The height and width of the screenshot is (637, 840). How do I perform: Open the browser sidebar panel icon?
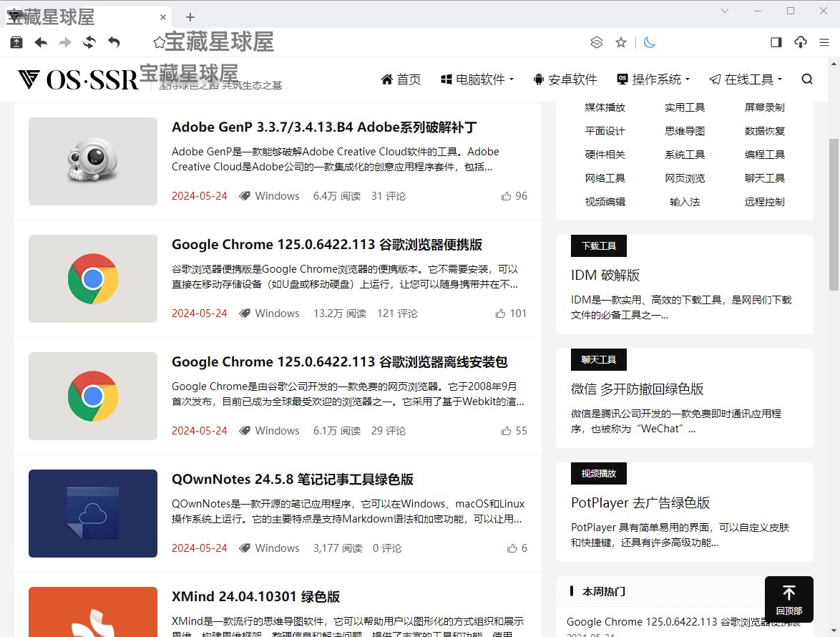(x=776, y=42)
